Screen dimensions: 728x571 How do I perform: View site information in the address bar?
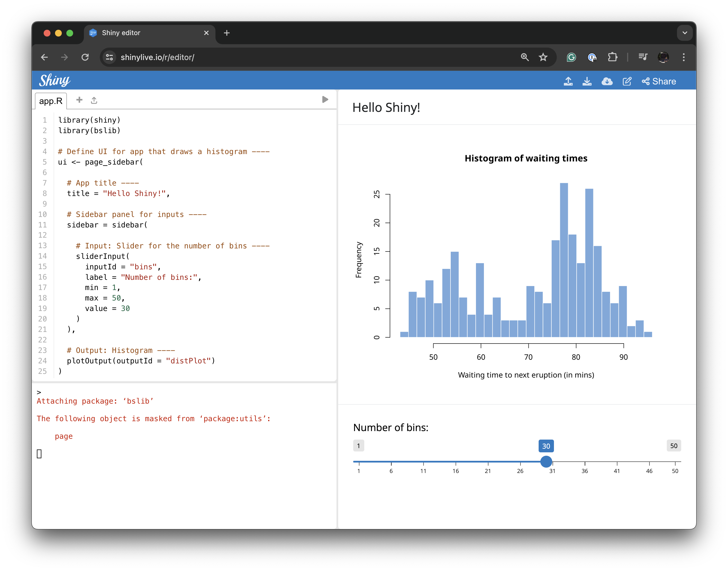point(110,57)
